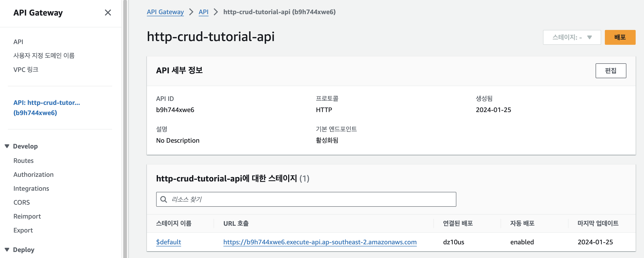Click the http-crud-tutorial-api page title
This screenshot has height=258, width=644.
[211, 37]
